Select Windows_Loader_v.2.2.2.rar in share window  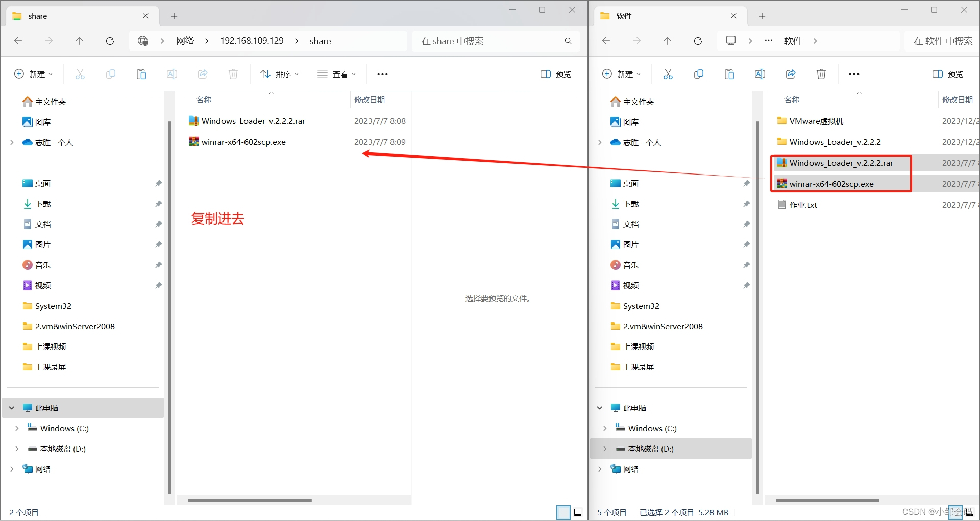point(253,121)
